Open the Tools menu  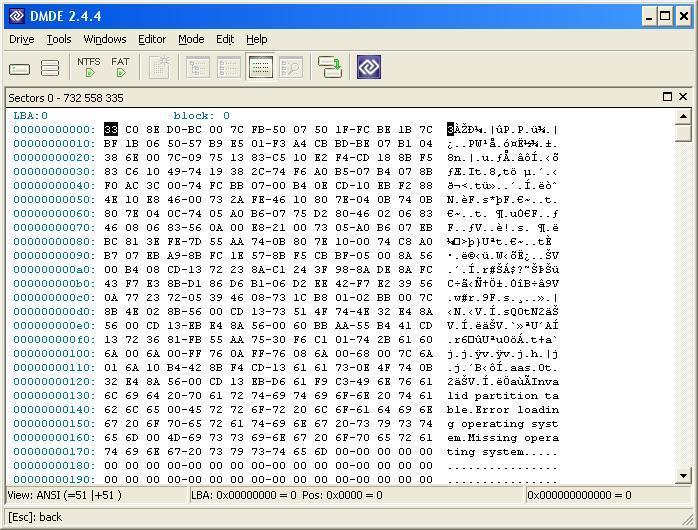pos(59,39)
